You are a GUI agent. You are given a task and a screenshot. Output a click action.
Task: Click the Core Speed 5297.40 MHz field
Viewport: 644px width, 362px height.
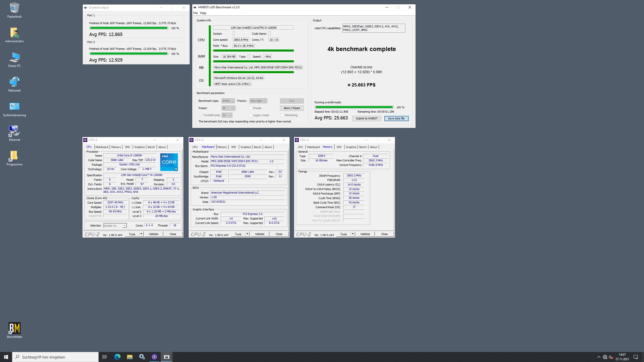point(115,202)
